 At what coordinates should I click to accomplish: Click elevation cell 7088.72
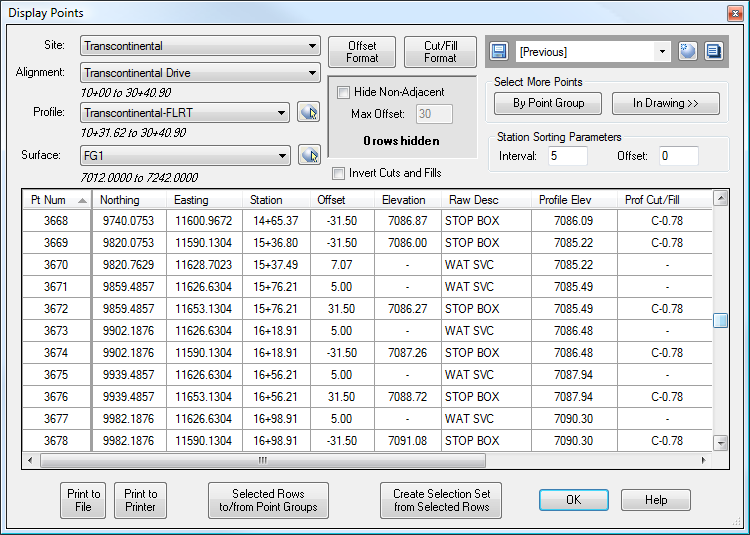coord(408,397)
